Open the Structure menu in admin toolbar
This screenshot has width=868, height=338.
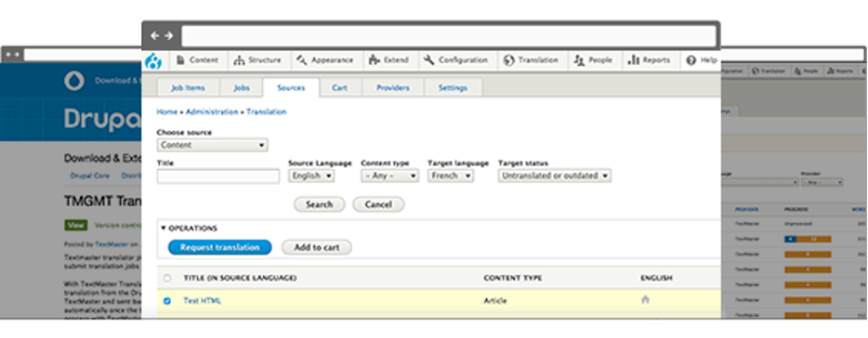click(x=257, y=60)
